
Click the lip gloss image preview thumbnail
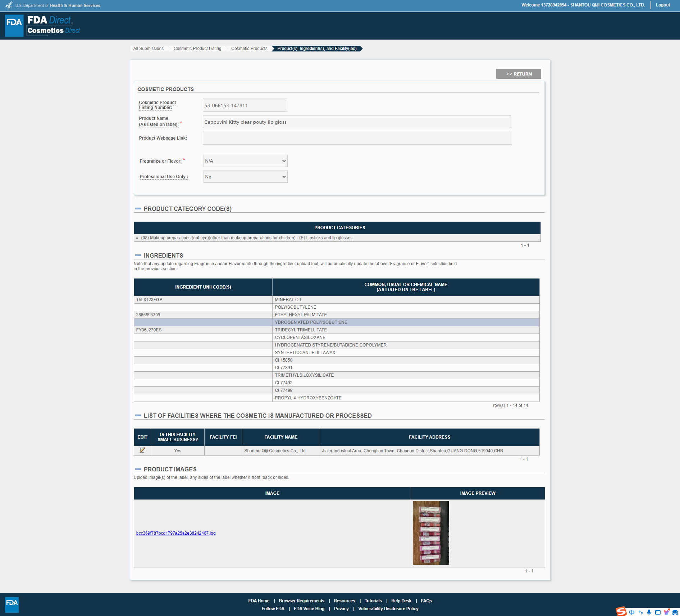(x=431, y=533)
